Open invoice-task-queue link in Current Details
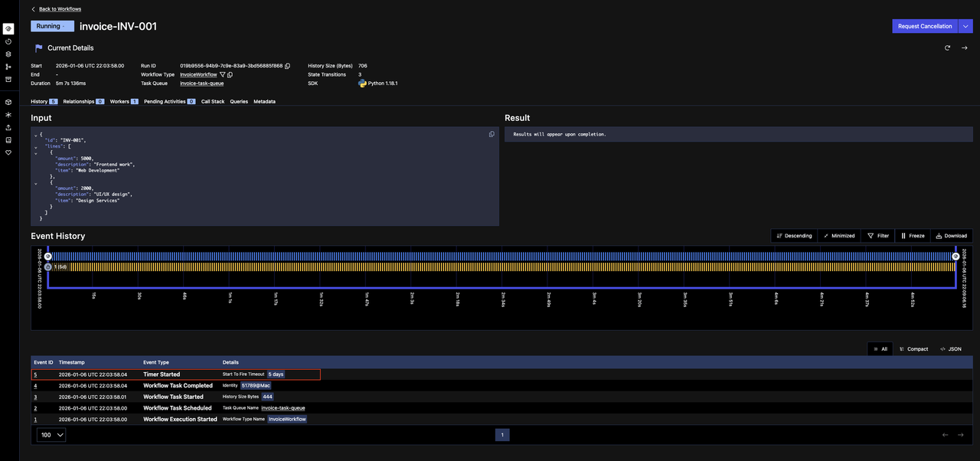The image size is (980, 461). [x=202, y=83]
